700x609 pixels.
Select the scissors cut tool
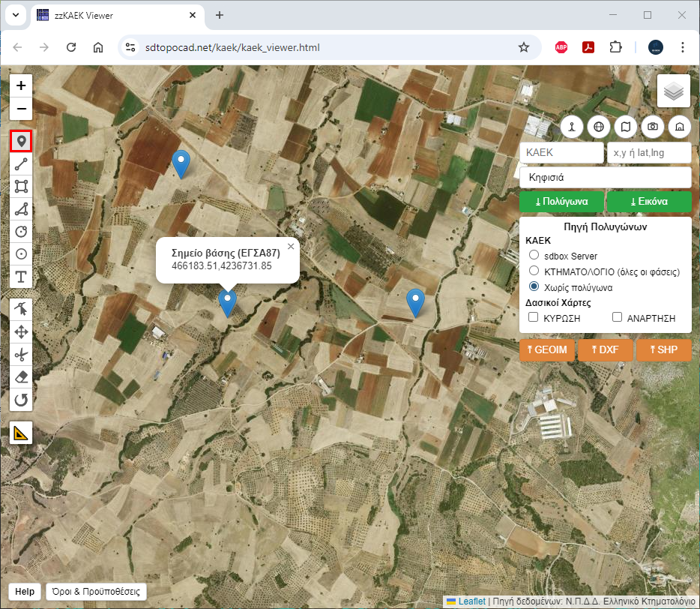point(21,354)
